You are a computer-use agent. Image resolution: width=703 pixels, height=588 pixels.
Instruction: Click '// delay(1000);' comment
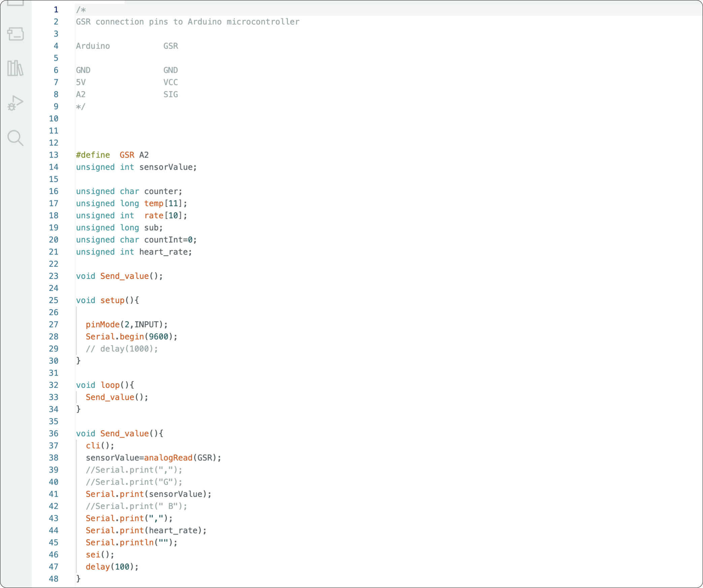(x=122, y=349)
